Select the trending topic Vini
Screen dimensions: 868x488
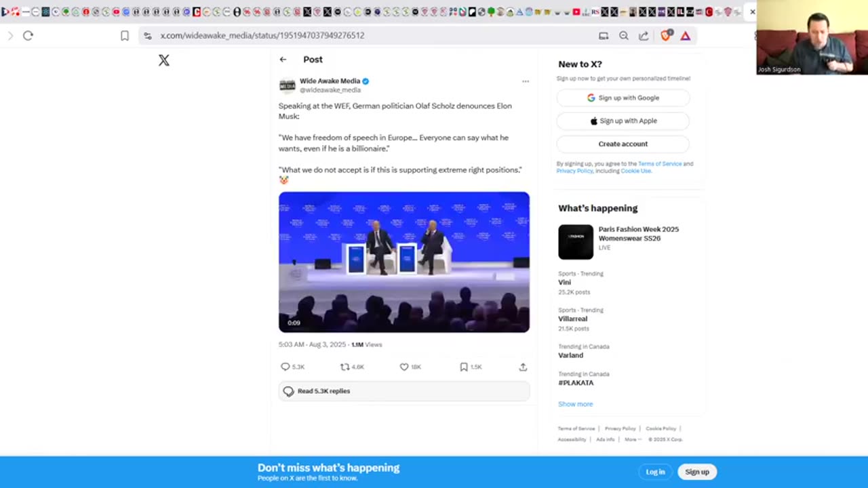(x=565, y=283)
